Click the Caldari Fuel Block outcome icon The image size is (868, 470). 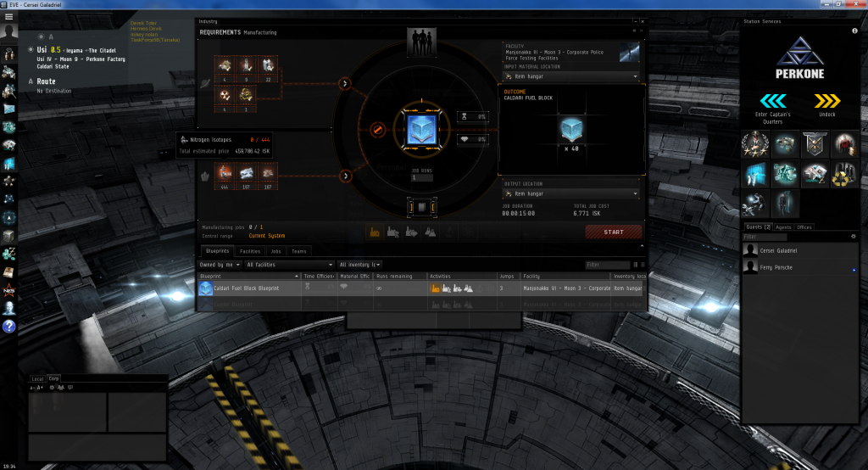pos(572,131)
